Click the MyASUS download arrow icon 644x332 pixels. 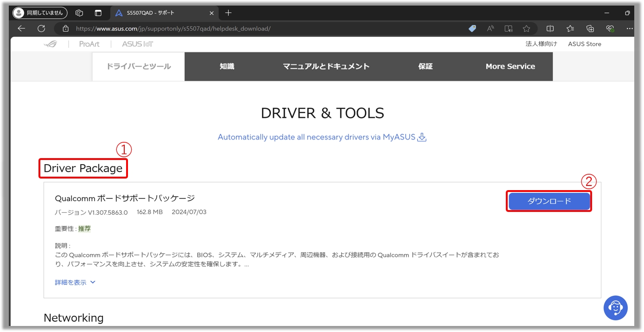[x=422, y=137]
